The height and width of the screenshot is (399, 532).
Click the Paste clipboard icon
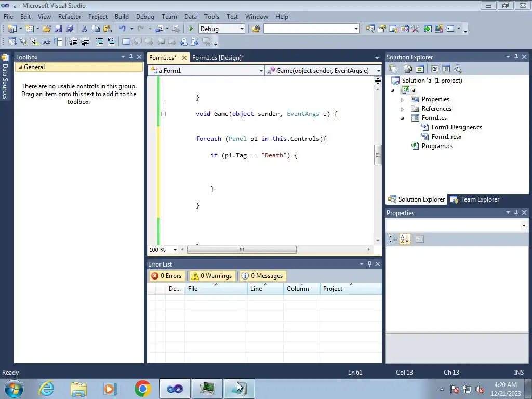point(108,29)
